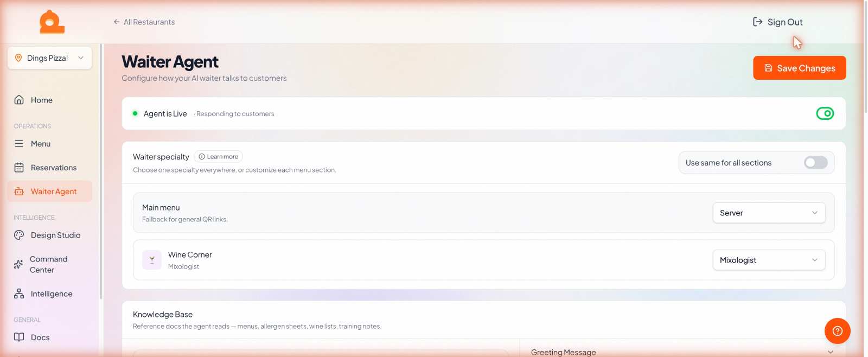Click the Wine Corner cocktail glass icon
The height and width of the screenshot is (357, 868).
click(152, 260)
